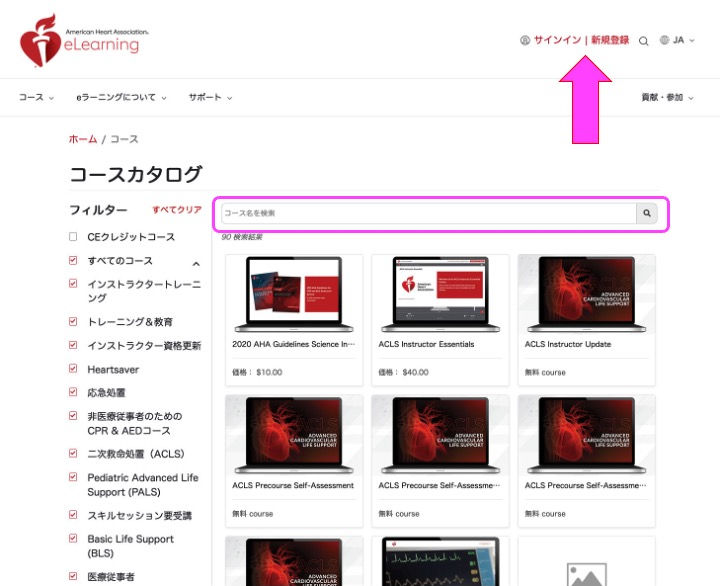Focus the コース名を検索 input field
720x586 pixels.
click(429, 213)
